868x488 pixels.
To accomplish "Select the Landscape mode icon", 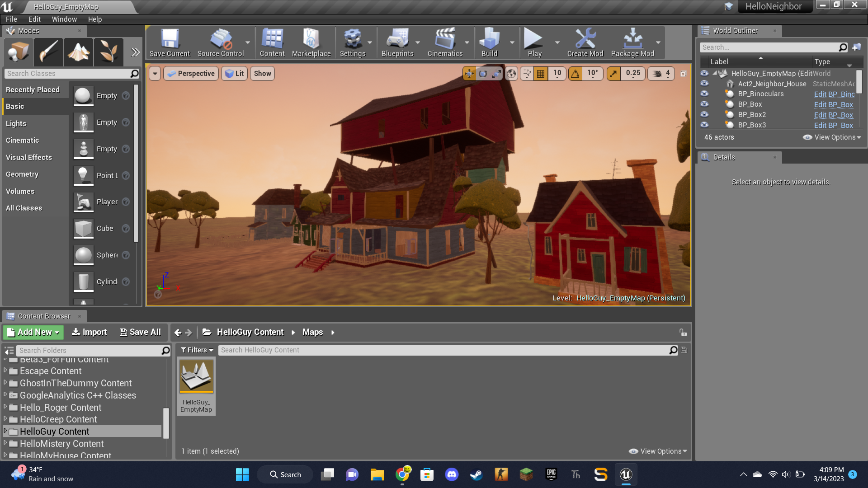I will [x=78, y=52].
